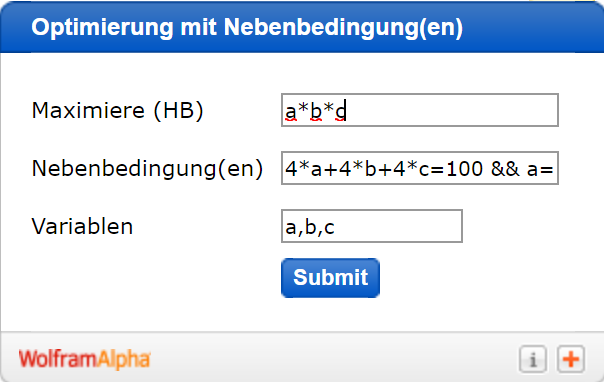Screen dimensions: 604x382
Task: Click the "Optimierung mit Nebenbedingung(en)" title
Action: 247,28
